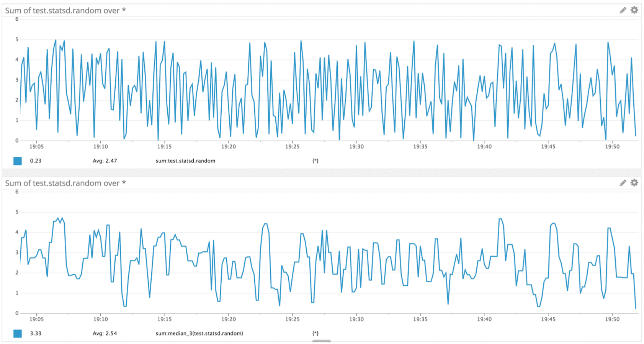Click 19:25 time label on bottom graph
644x344 pixels.
click(293, 319)
